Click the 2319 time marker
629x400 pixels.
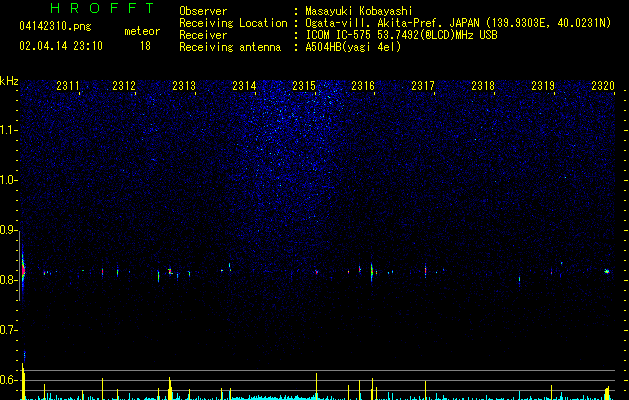pos(543,85)
